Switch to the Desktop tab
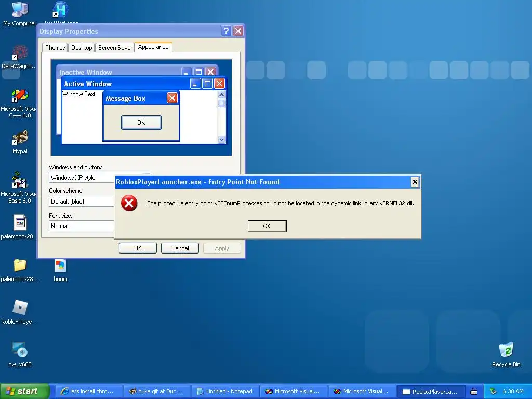This screenshot has height=399, width=532. (82, 47)
